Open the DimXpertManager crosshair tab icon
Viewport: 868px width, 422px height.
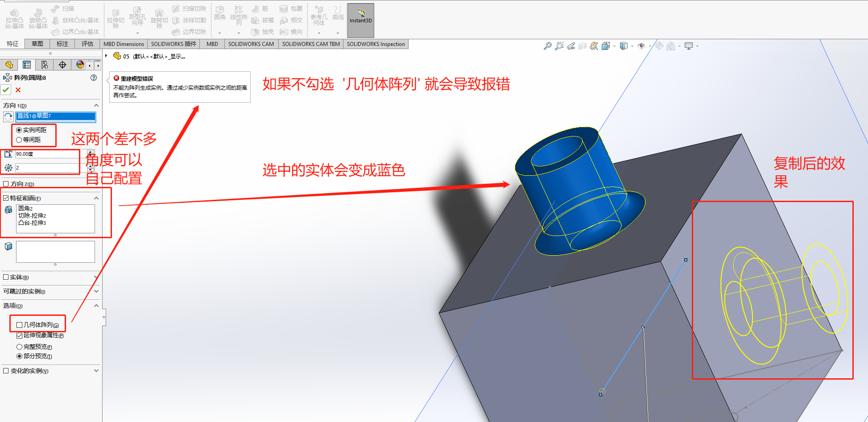(x=62, y=65)
